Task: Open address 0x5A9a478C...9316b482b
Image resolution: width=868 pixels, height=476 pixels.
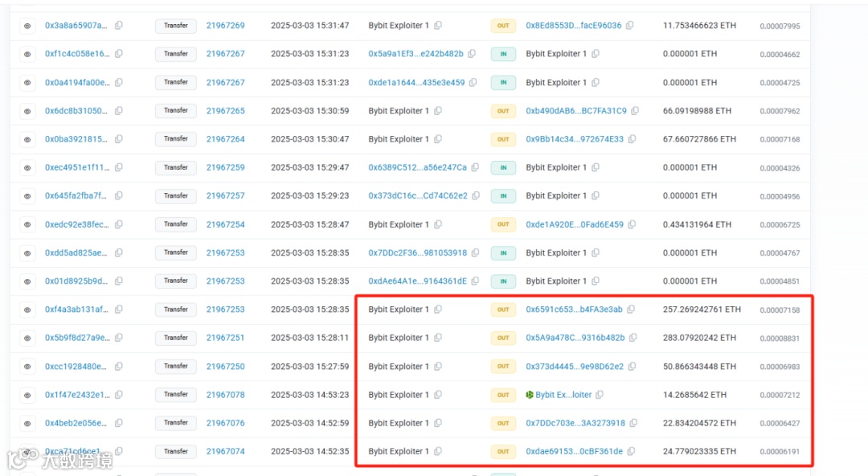Action: click(575, 338)
